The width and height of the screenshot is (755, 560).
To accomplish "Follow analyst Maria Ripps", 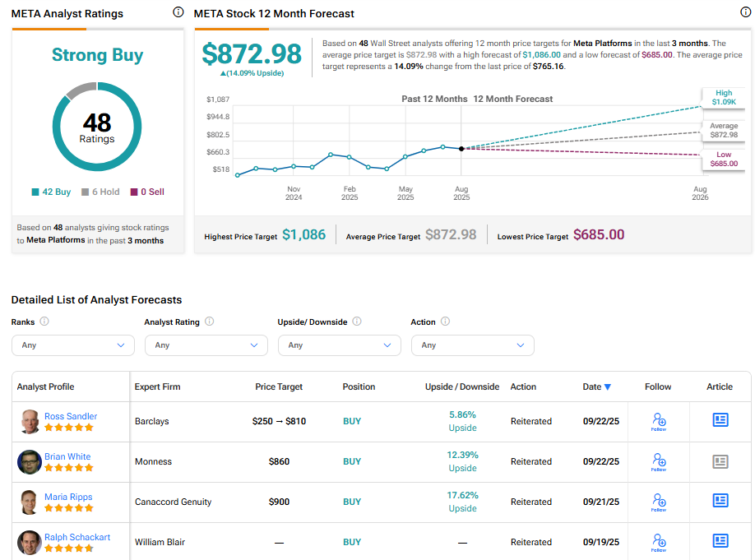I will 659,502.
